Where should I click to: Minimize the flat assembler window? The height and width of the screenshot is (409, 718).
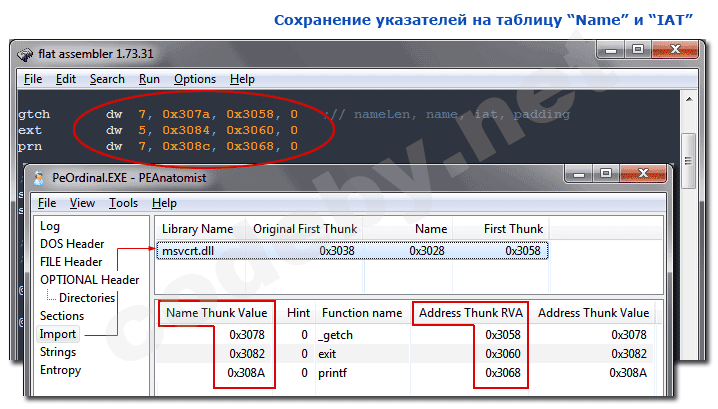610,50
